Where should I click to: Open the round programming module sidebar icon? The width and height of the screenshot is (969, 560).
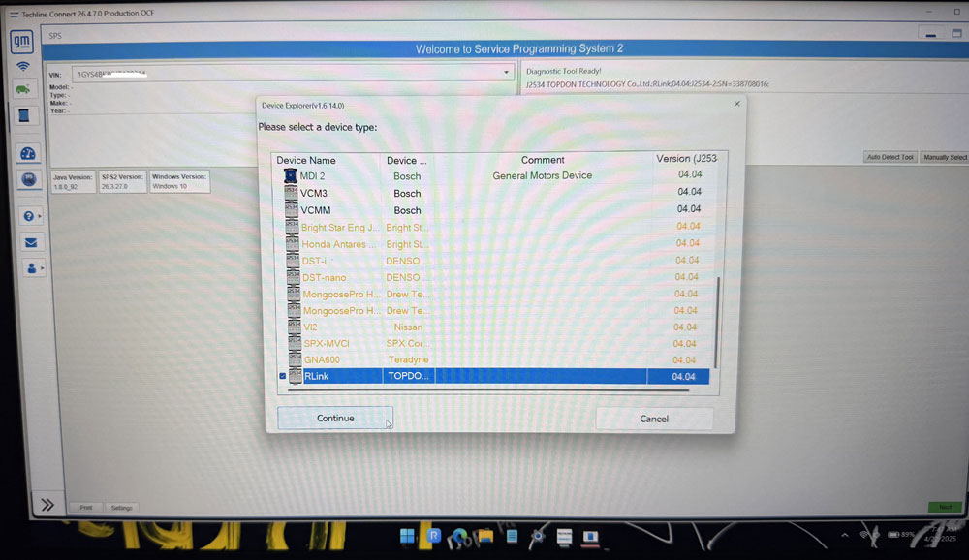pyautogui.click(x=28, y=179)
